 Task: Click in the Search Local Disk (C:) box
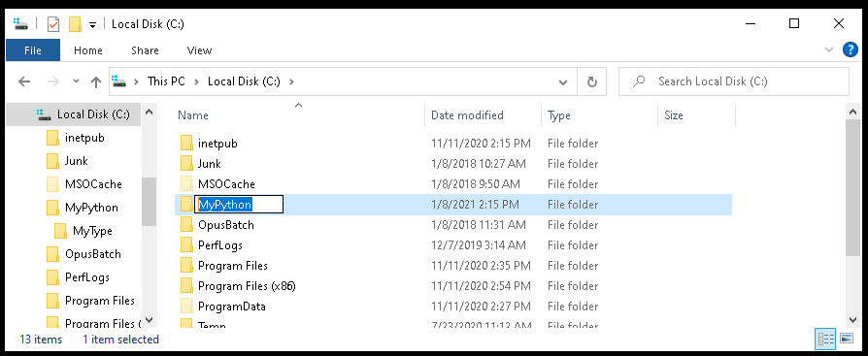733,81
